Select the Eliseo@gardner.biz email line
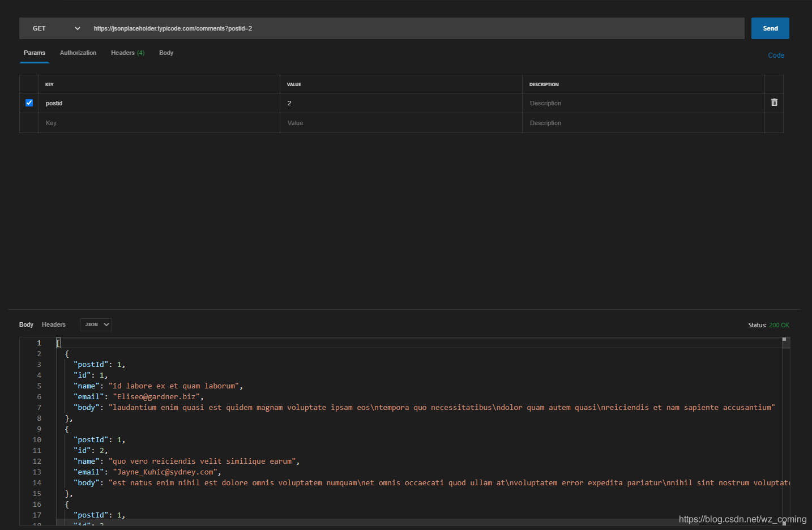The image size is (812, 530). (139, 397)
